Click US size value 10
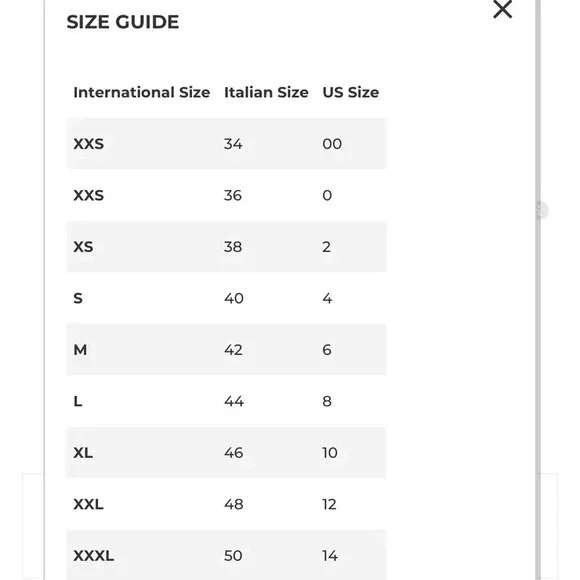Image resolution: width=580 pixels, height=580 pixels. [x=330, y=452]
